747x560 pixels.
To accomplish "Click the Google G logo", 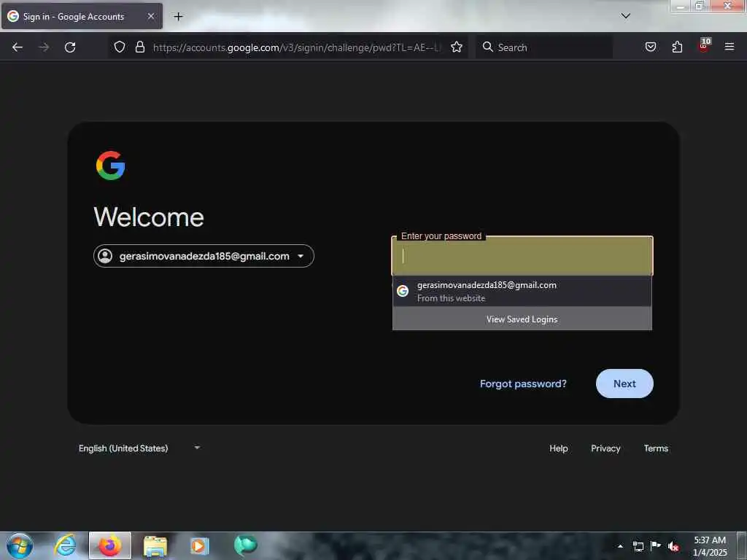I will [x=111, y=166].
